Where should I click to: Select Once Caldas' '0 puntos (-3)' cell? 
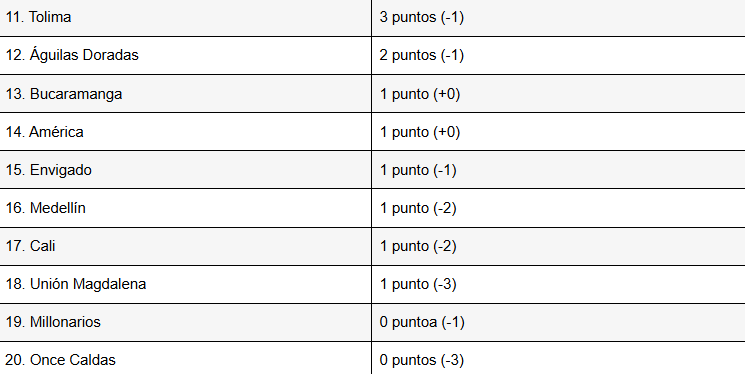tap(559, 358)
